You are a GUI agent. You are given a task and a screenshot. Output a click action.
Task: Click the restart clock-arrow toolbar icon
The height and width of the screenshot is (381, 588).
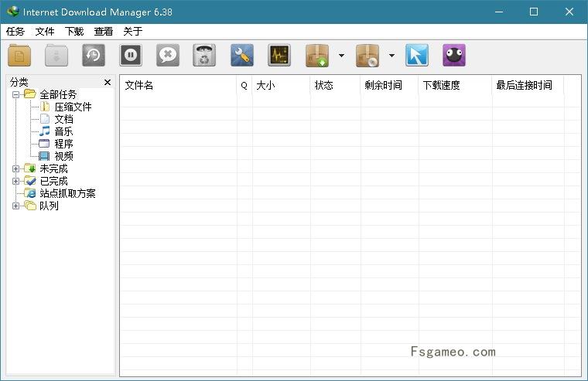[x=94, y=56]
